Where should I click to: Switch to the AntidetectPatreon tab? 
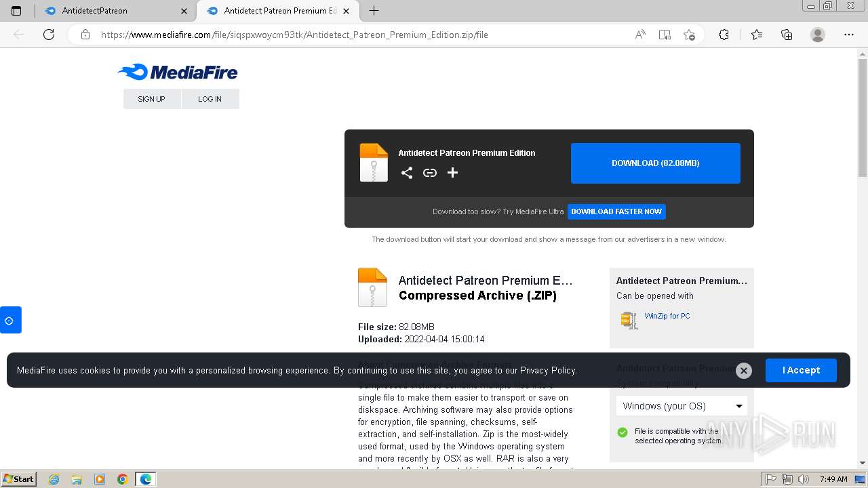click(116, 11)
